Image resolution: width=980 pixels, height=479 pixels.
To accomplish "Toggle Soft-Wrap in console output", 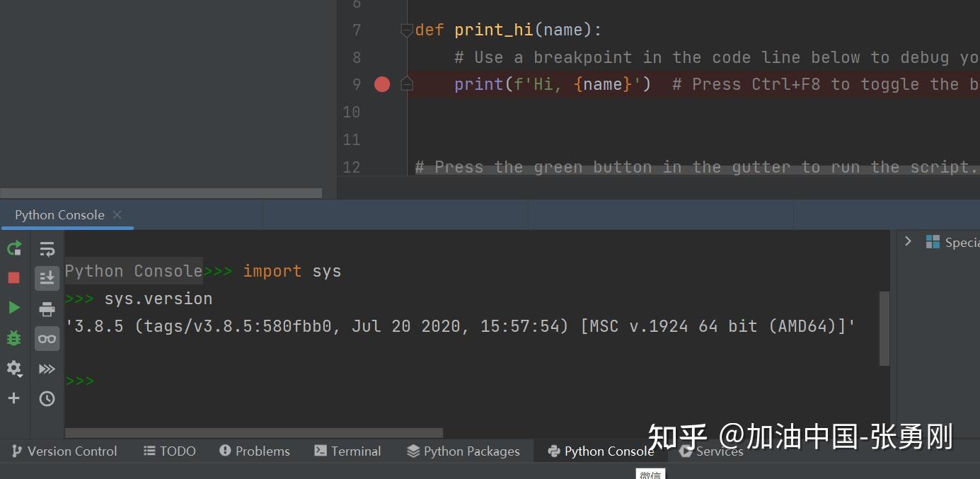I will [x=47, y=248].
